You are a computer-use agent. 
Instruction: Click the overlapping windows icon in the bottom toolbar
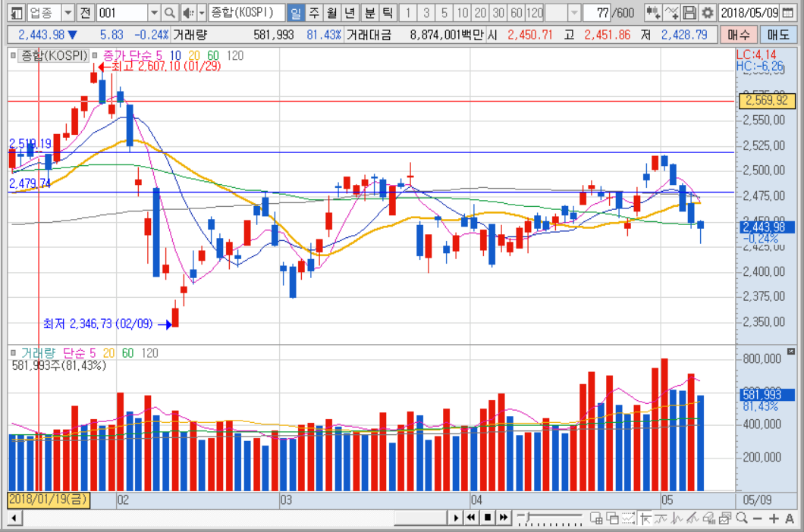pos(612,518)
